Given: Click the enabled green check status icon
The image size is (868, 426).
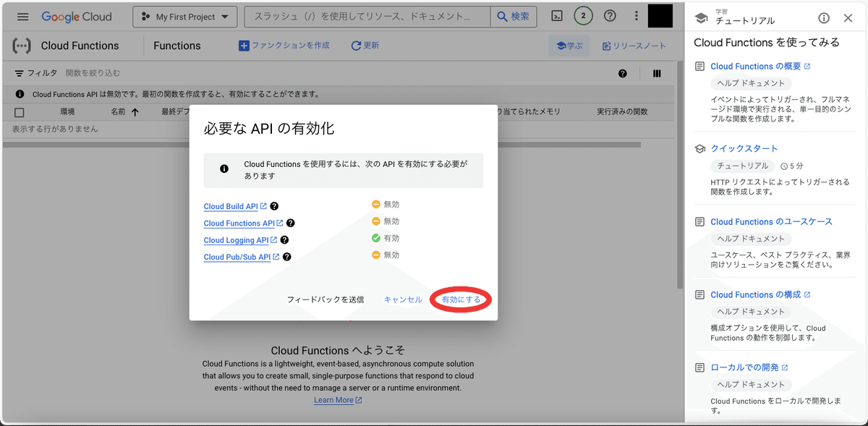Looking at the screenshot, I should (x=376, y=238).
